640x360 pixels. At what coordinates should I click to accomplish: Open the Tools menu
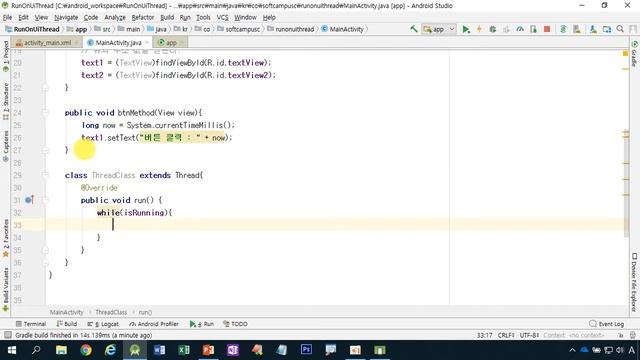coord(203,18)
